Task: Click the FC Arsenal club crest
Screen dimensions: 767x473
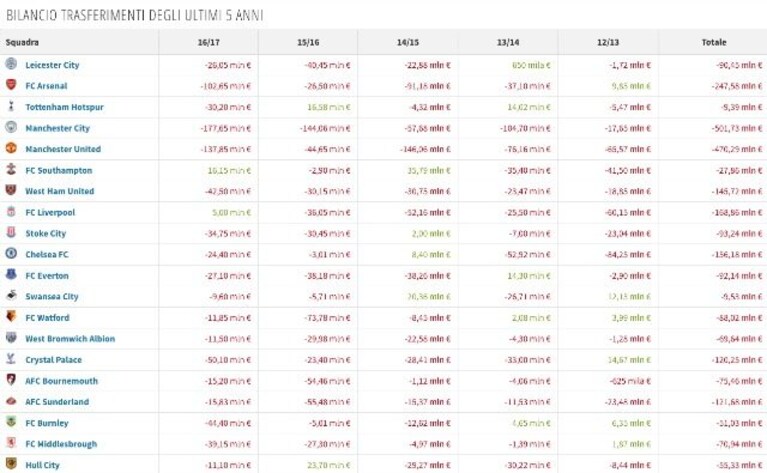Action: (x=11, y=85)
